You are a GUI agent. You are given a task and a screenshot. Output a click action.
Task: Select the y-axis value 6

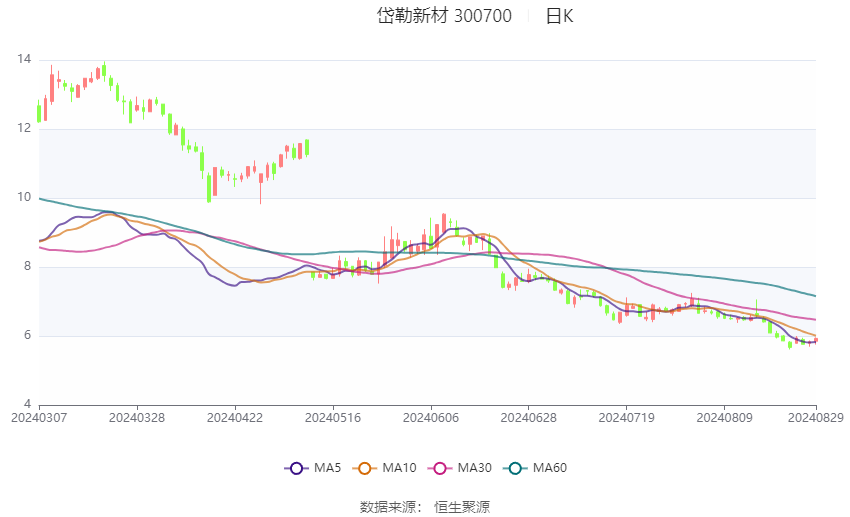[27, 335]
